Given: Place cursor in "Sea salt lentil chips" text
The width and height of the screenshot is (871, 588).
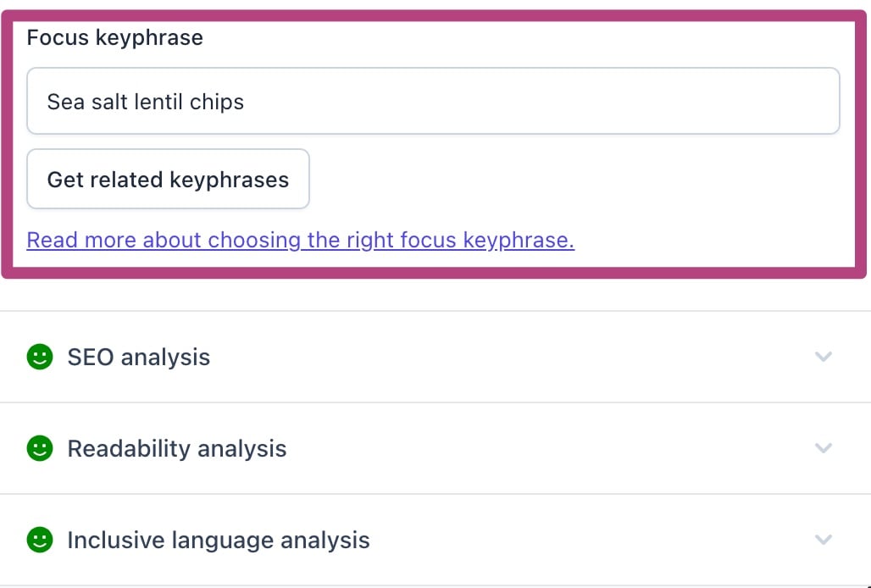Looking at the screenshot, I should pyautogui.click(x=146, y=103).
